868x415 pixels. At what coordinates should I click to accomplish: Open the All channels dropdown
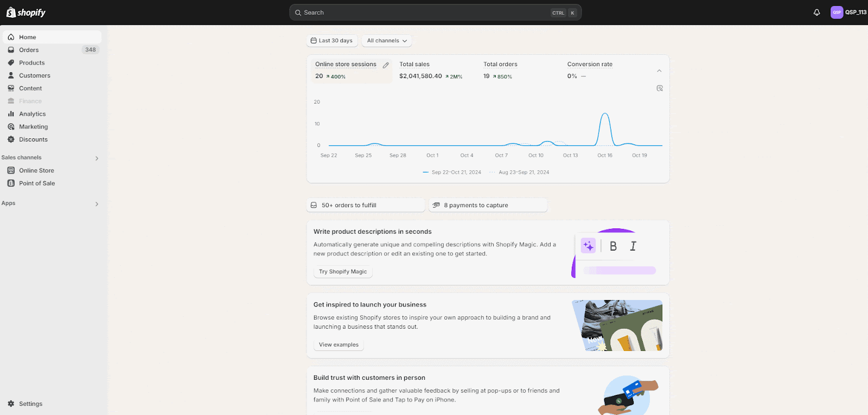point(386,41)
